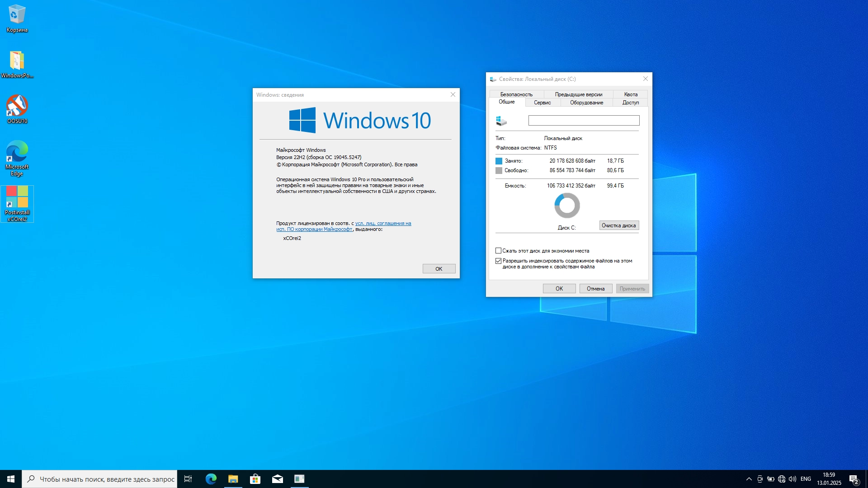Screen dimensions: 868x488
Task: Open the Оборудование tab
Action: (x=586, y=103)
